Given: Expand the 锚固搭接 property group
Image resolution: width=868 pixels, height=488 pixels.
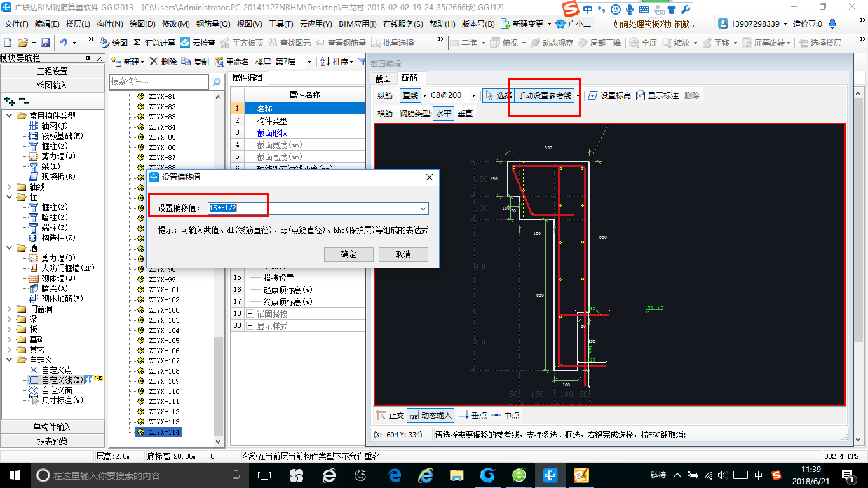Looking at the screenshot, I should point(250,314).
